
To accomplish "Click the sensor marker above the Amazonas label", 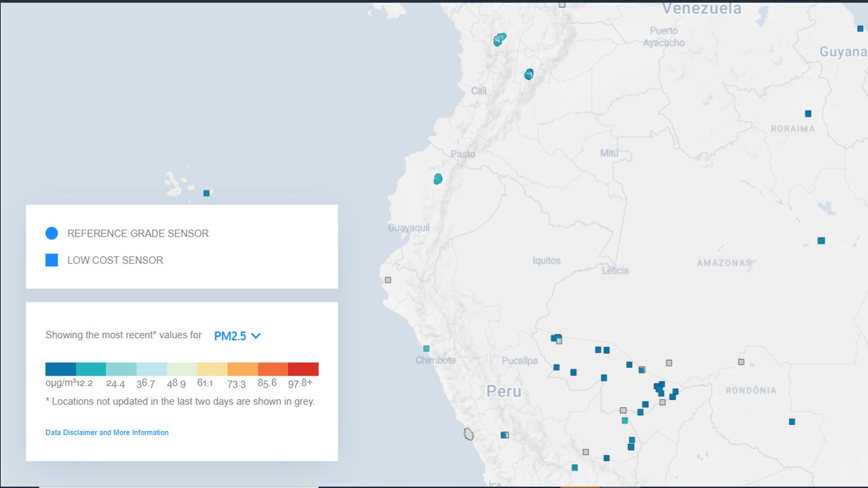I will pyautogui.click(x=821, y=241).
